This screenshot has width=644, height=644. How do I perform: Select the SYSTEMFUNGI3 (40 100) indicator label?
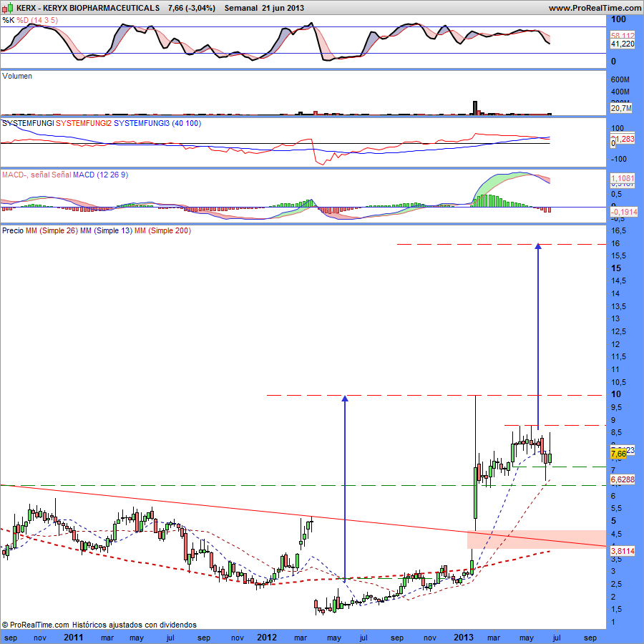pos(157,123)
